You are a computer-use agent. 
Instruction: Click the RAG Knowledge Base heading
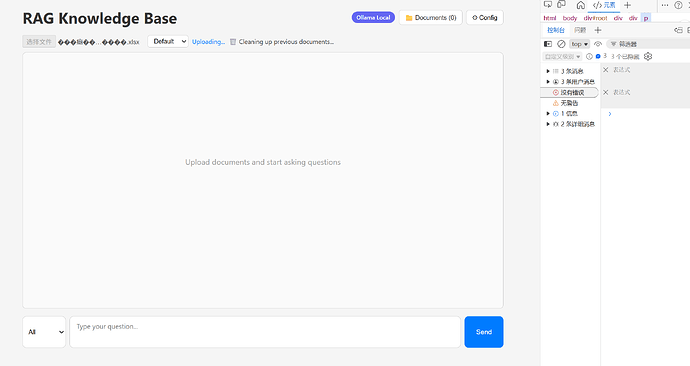click(100, 18)
